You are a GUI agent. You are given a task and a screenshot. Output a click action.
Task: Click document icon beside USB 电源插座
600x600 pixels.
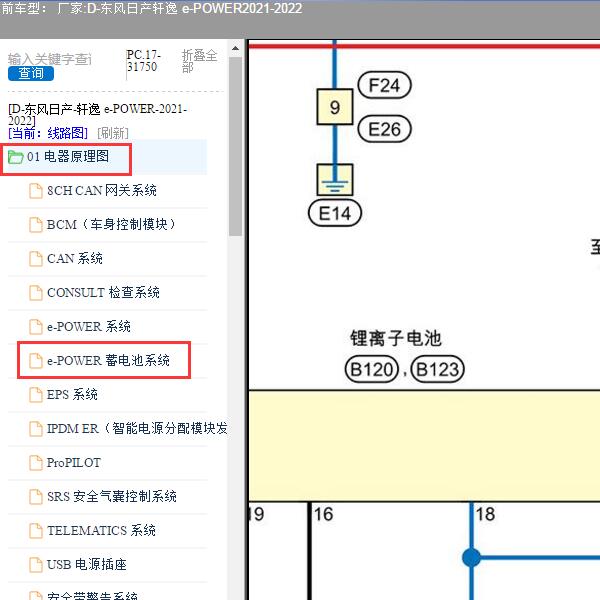pyautogui.click(x=36, y=565)
